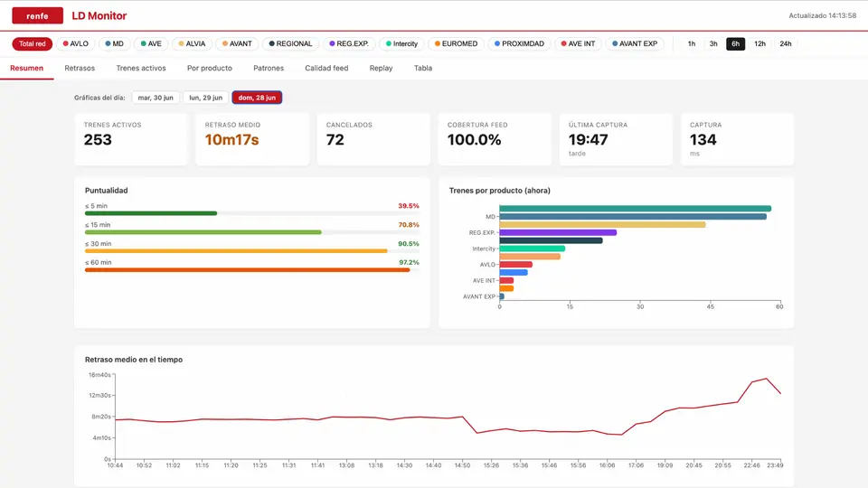Screen dimensions: 868x488
Task: Set time range to 12h
Action: [760, 43]
